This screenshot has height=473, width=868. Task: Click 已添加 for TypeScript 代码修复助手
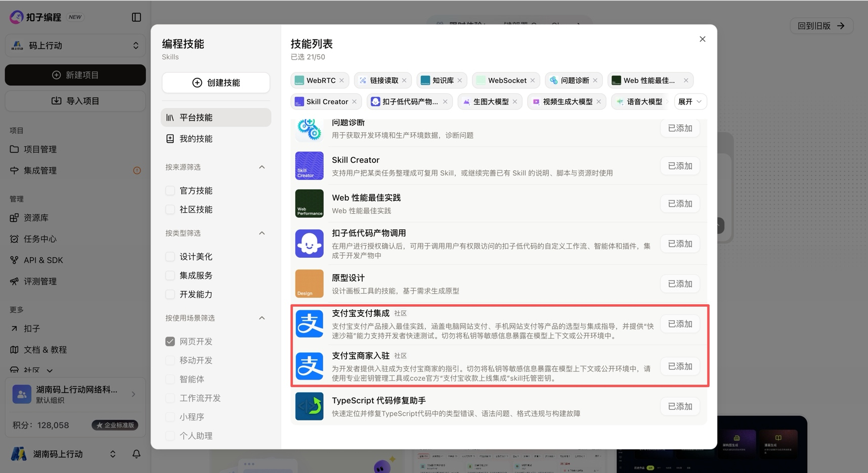pyautogui.click(x=680, y=406)
